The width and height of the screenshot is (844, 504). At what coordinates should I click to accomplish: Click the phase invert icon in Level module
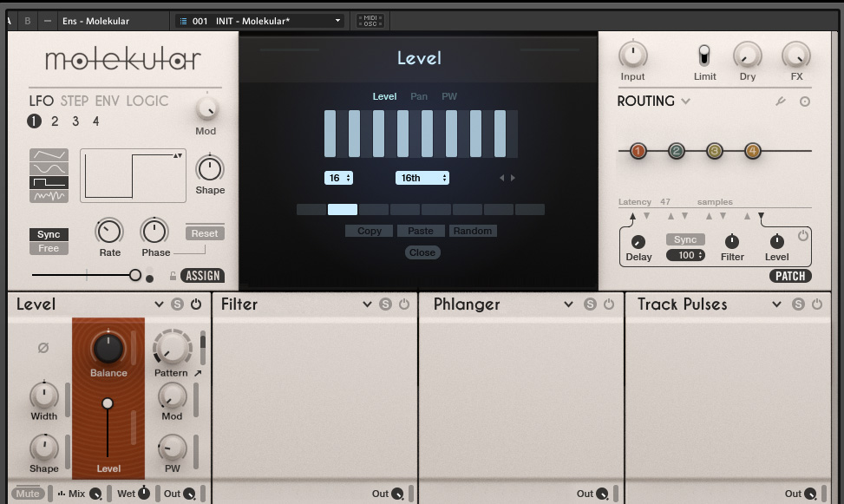coord(43,348)
